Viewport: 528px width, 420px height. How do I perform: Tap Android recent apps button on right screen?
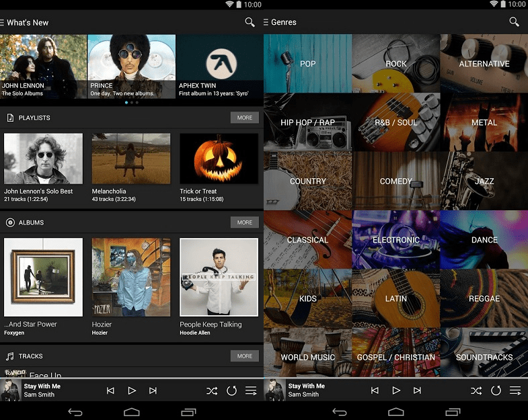tap(453, 412)
